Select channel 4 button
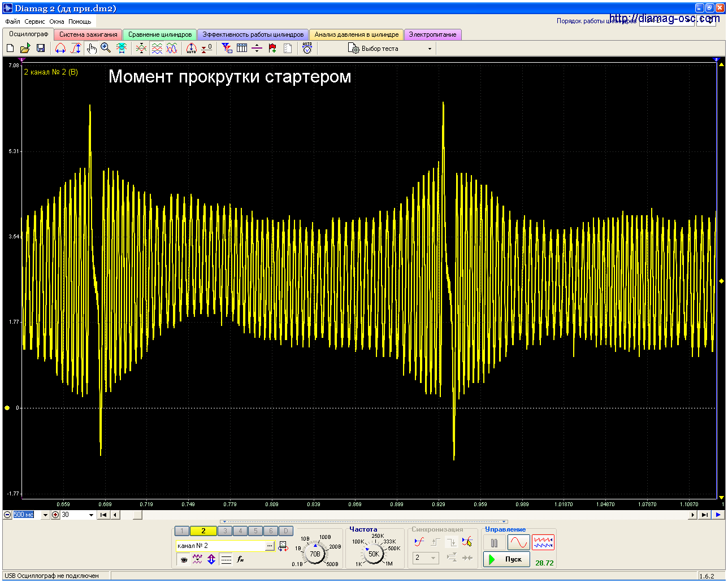The height and width of the screenshot is (583, 728). click(x=240, y=531)
